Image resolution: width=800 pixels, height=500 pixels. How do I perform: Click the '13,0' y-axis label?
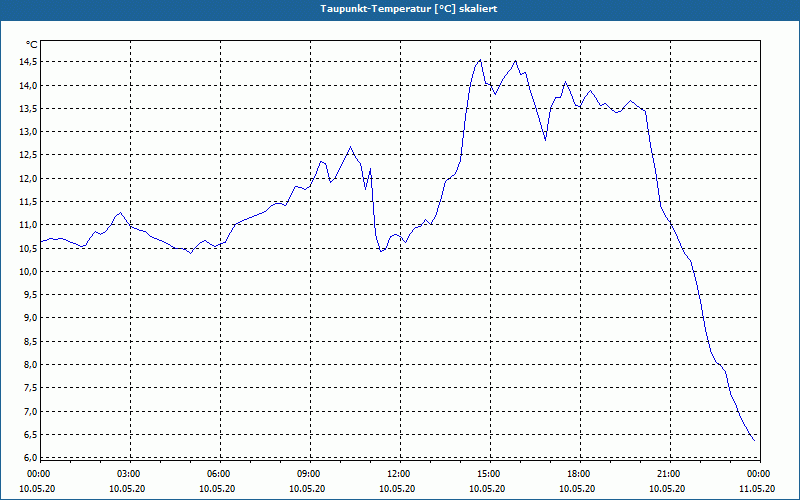click(x=28, y=132)
